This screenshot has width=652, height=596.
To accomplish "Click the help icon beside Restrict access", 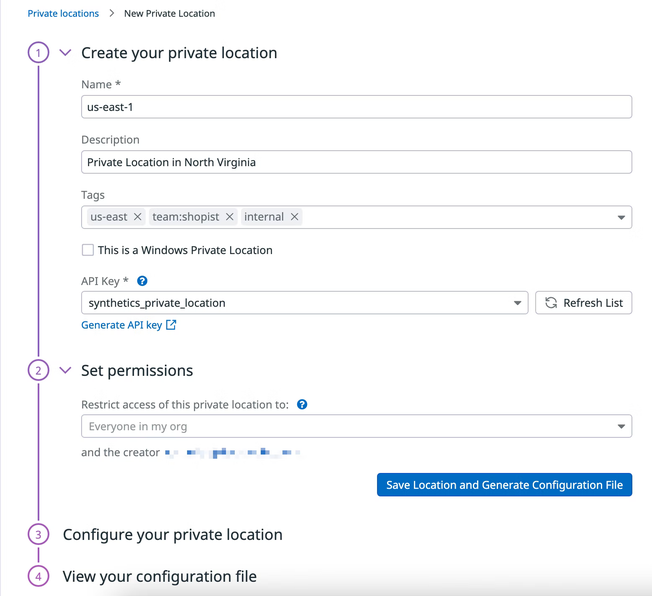I will 302,405.
